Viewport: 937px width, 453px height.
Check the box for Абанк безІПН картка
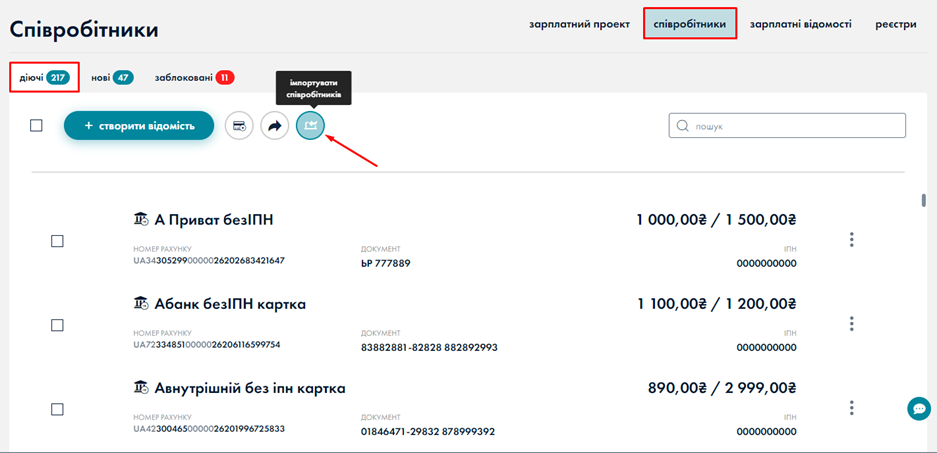click(57, 325)
